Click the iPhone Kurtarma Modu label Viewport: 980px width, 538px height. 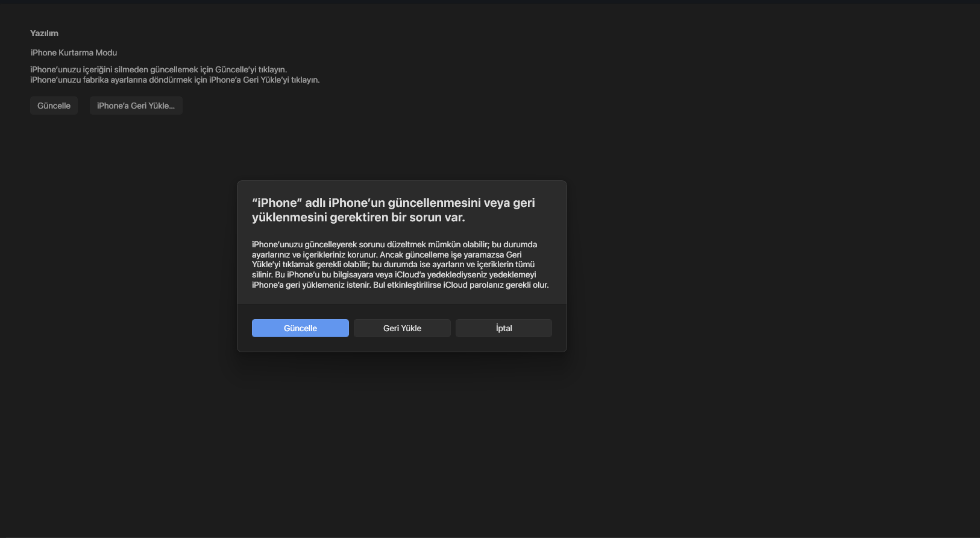74,52
